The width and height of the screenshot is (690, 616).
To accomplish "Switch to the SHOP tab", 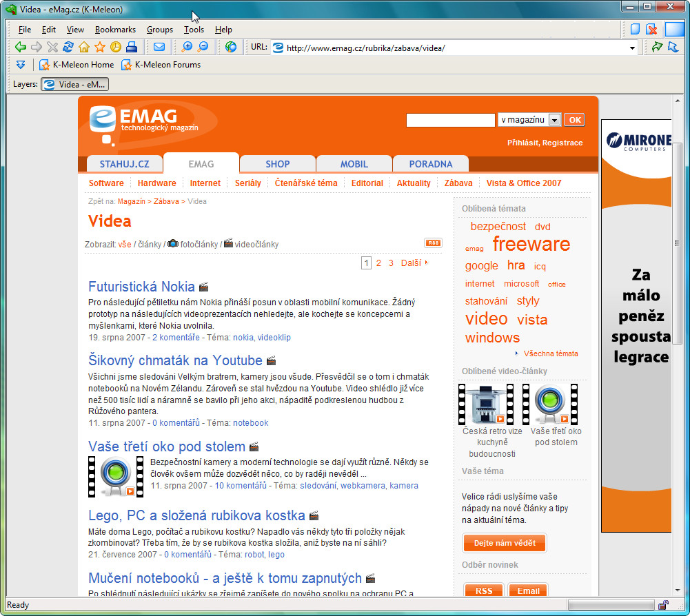I will pyautogui.click(x=278, y=164).
